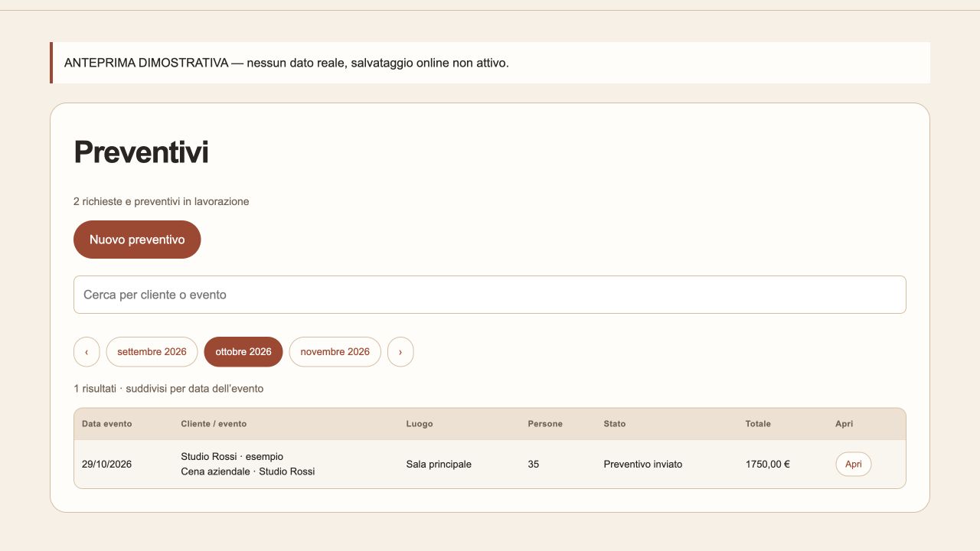This screenshot has width=980, height=551.
Task: Click the ANTEPRIMA DIMOSTRATIVA notice banner
Action: tap(490, 63)
